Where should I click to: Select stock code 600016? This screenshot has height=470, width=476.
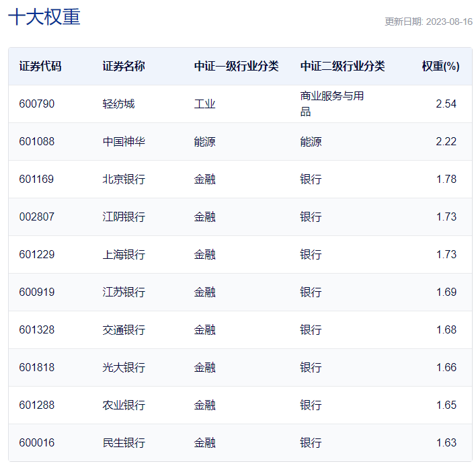37,442
